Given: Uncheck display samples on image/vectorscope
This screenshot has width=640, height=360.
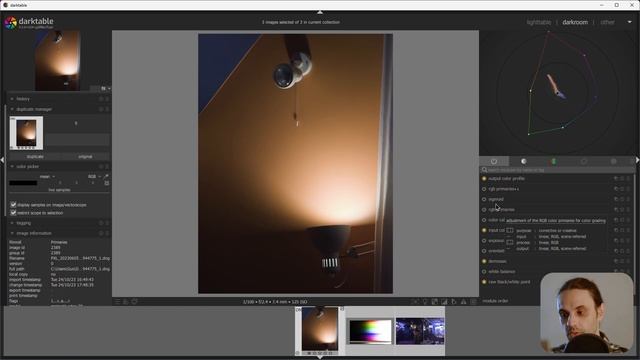Looking at the screenshot, I should [13, 204].
